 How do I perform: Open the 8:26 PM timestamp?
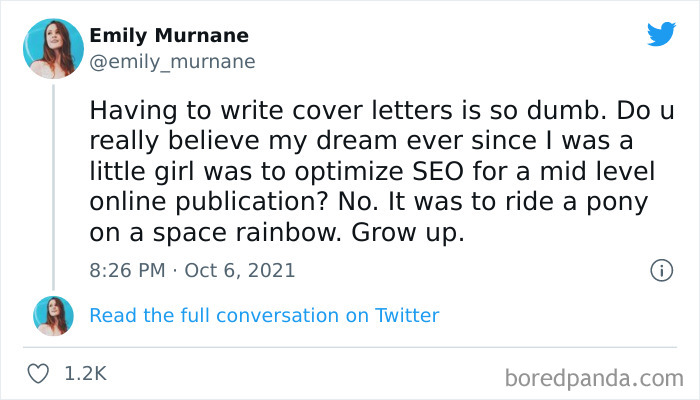(x=128, y=270)
